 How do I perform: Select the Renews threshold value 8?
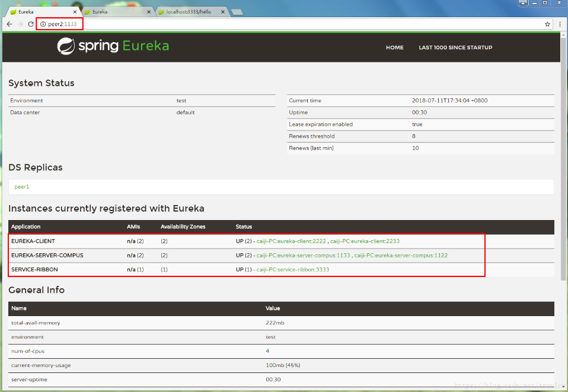point(414,136)
